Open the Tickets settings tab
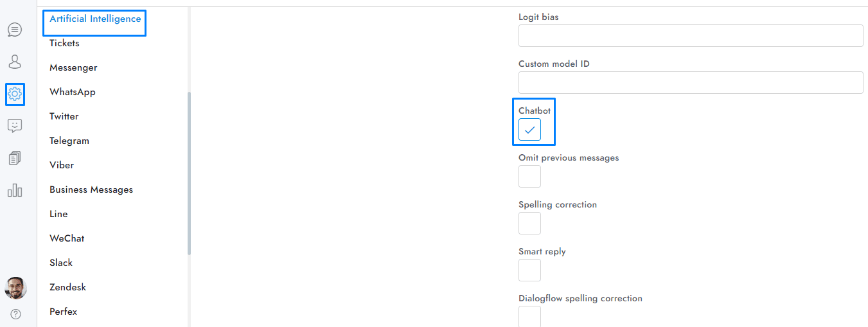Image resolution: width=868 pixels, height=327 pixels. [x=64, y=43]
